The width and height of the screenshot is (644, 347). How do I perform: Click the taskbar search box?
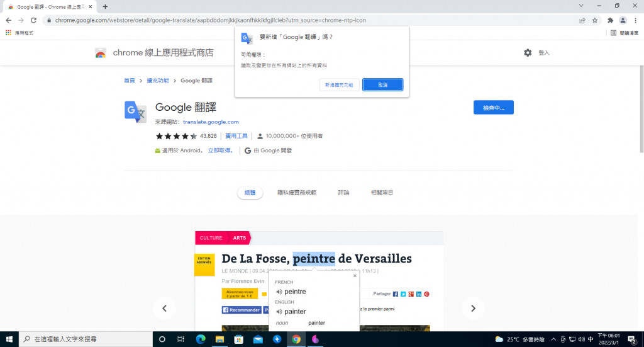[x=86, y=339]
